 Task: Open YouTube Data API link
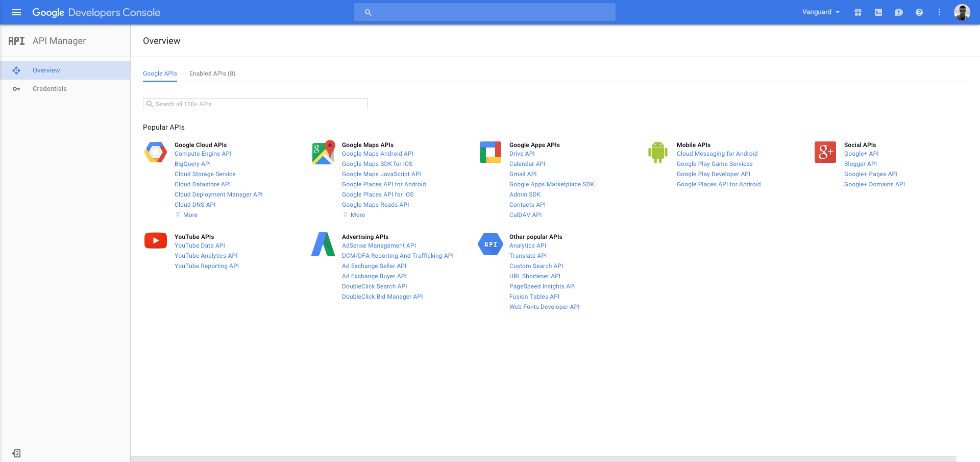[200, 246]
